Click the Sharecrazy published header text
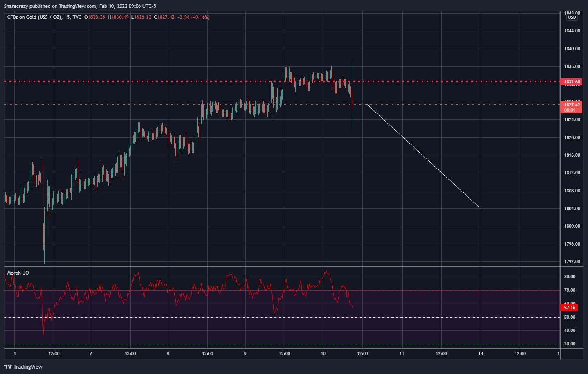588x374 pixels. pos(80,6)
